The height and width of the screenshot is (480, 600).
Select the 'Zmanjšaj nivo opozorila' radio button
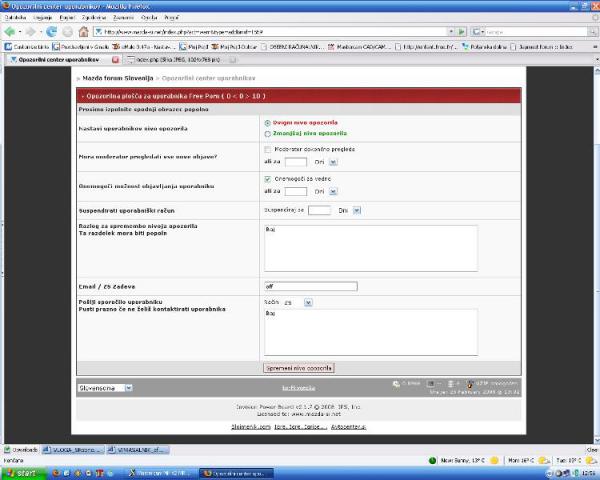click(x=267, y=132)
